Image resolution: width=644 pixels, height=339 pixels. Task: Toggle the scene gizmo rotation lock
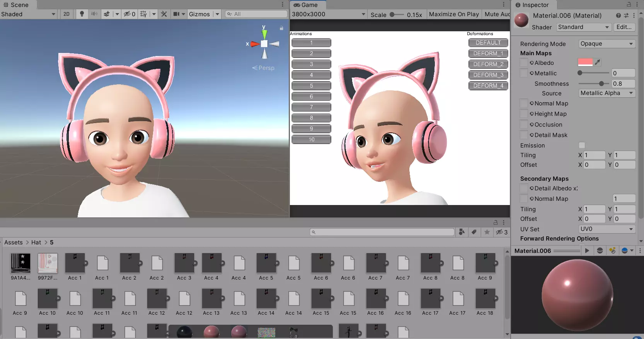[x=281, y=28]
